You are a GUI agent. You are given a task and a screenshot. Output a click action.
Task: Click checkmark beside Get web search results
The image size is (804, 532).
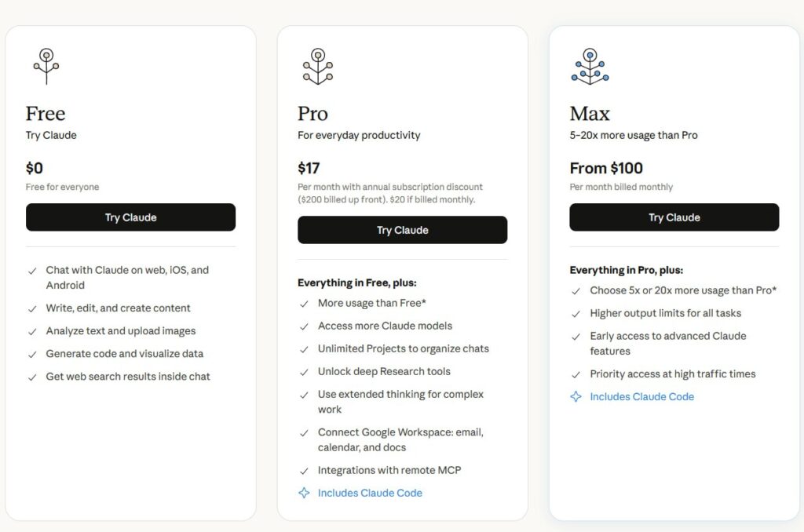click(32, 377)
